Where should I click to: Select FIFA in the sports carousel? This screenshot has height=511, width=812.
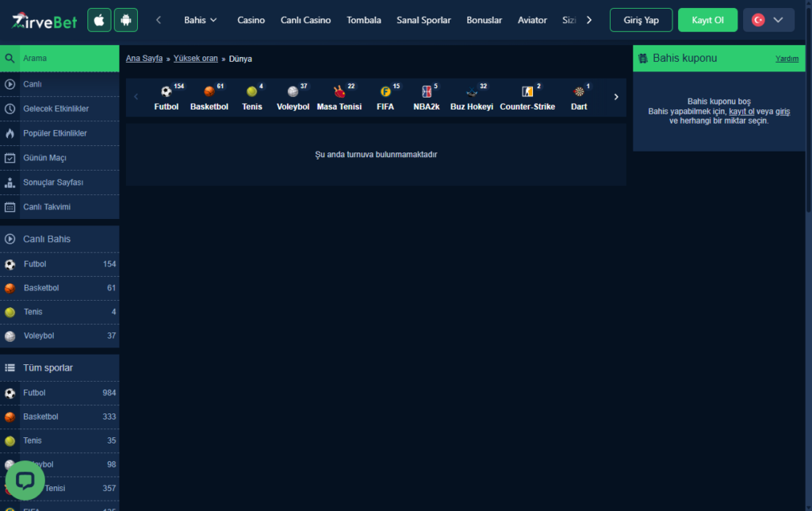385,98
